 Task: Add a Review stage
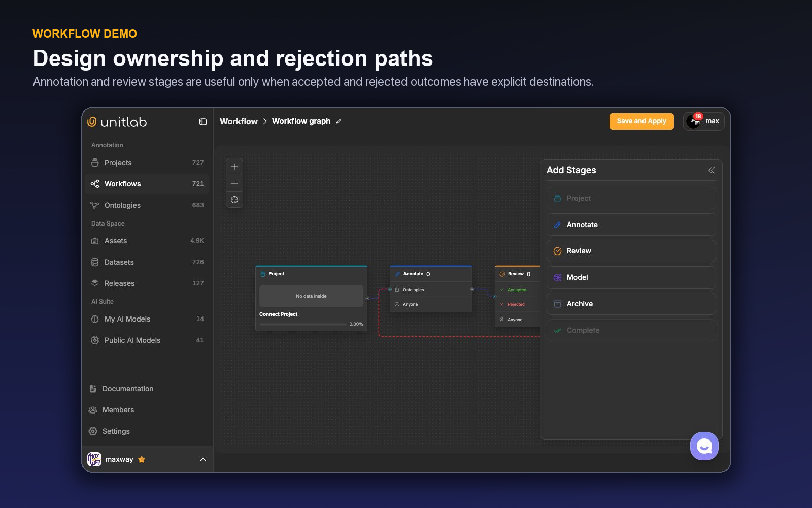631,251
